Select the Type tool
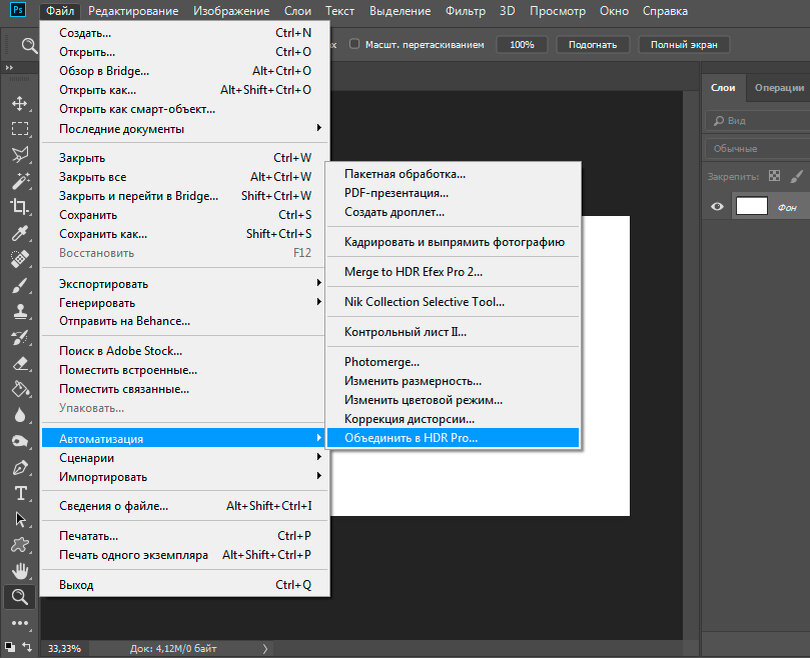The height and width of the screenshot is (658, 810). coord(20,493)
